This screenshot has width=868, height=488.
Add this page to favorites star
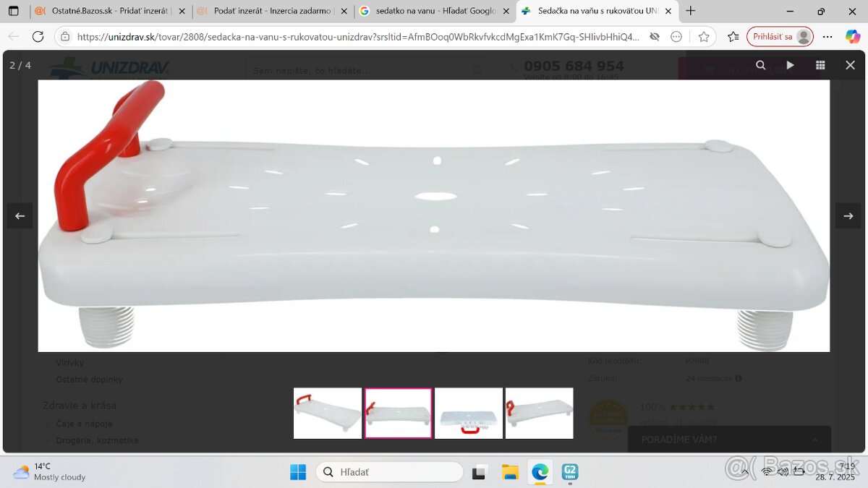(x=704, y=37)
